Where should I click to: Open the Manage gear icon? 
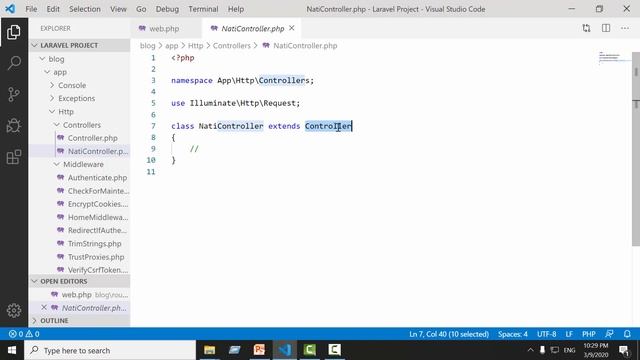point(14,311)
